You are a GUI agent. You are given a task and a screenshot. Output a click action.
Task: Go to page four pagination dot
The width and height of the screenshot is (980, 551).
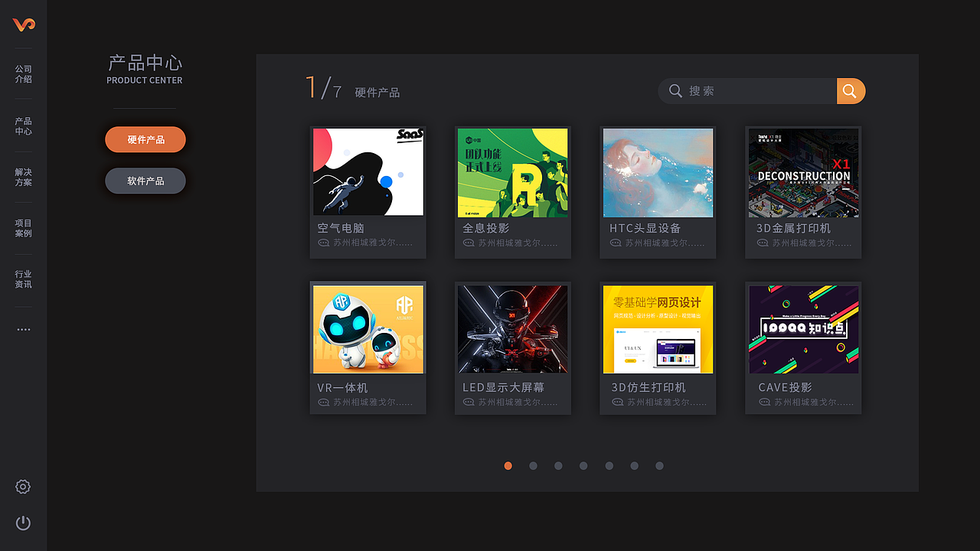584,465
